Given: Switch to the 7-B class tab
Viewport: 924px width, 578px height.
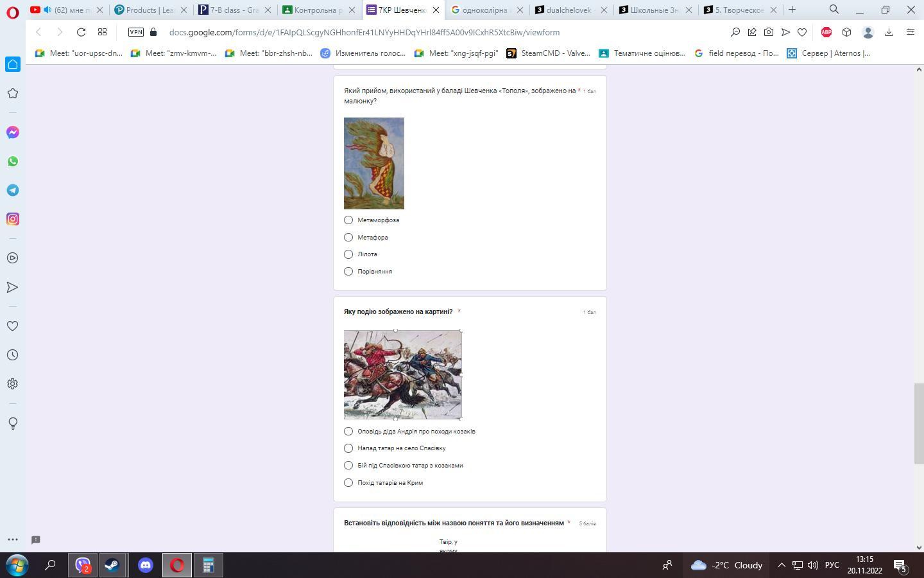Looking at the screenshot, I should (x=235, y=10).
